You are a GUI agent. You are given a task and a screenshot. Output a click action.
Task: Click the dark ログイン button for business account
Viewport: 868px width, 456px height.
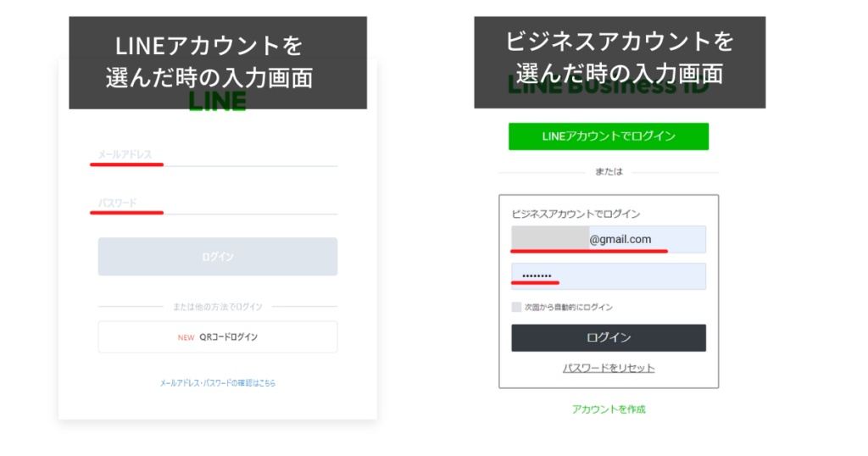click(x=609, y=337)
